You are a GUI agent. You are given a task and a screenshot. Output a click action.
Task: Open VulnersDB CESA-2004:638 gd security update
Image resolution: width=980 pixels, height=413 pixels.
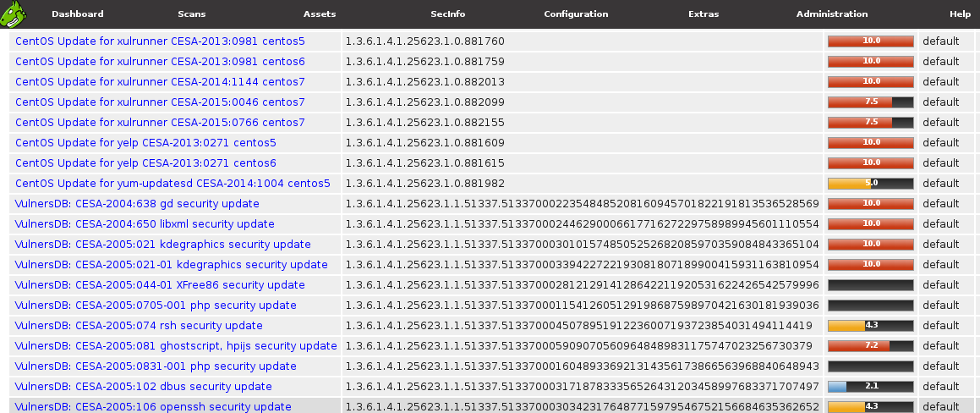137,204
